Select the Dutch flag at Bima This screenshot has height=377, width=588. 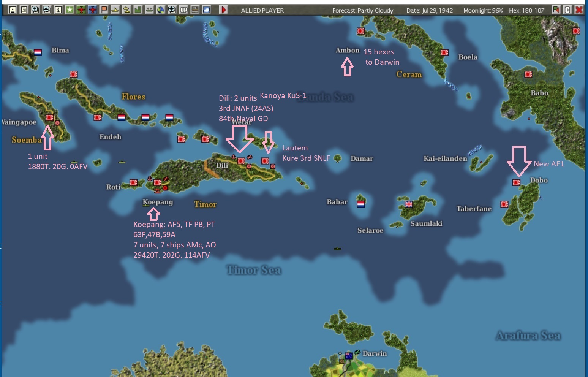pyautogui.click(x=38, y=52)
